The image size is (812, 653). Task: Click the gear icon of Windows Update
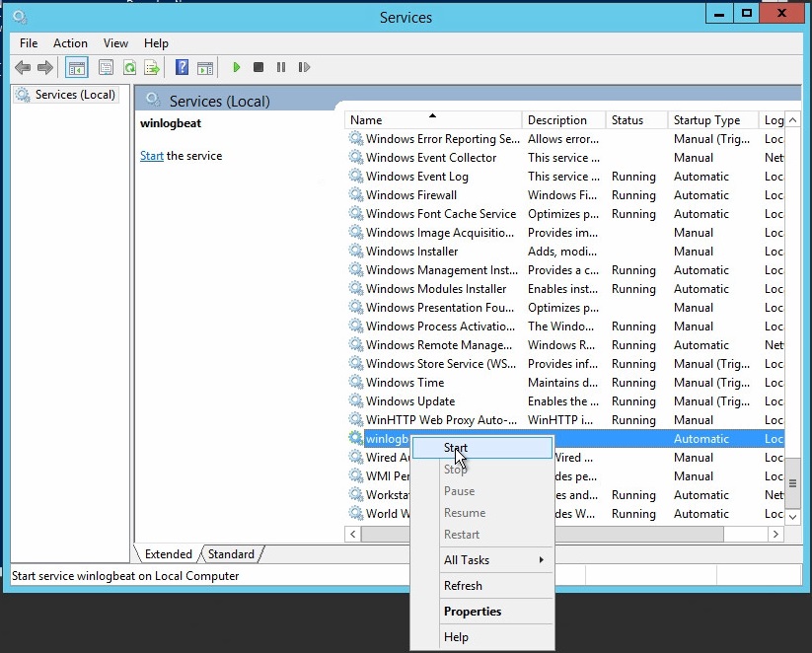point(356,400)
